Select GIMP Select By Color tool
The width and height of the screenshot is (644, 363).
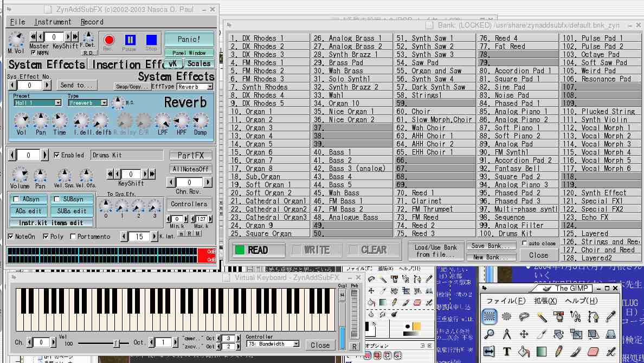click(x=558, y=316)
